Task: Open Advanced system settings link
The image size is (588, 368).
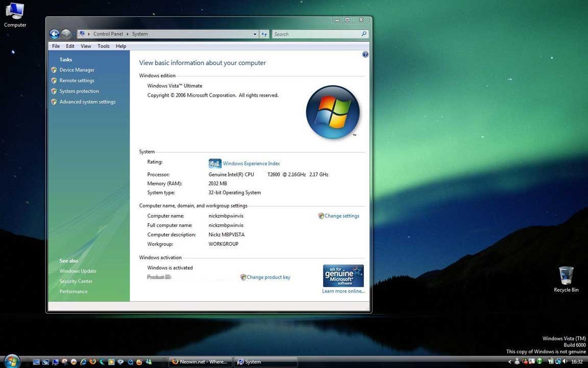Action: tap(87, 102)
